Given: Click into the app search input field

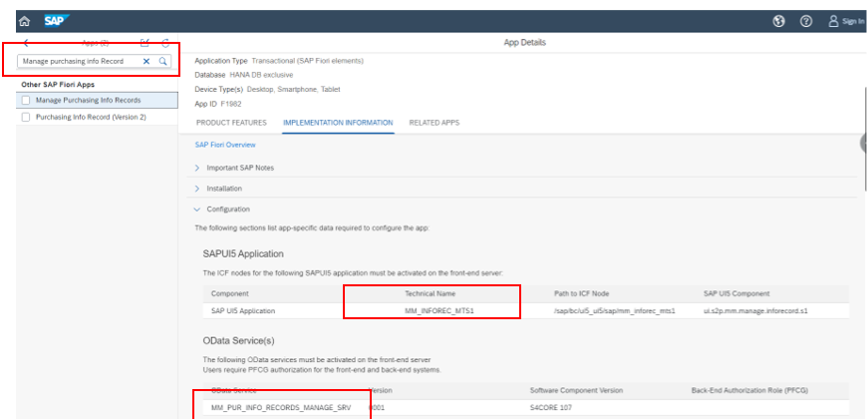Looking at the screenshot, I should tap(80, 61).
